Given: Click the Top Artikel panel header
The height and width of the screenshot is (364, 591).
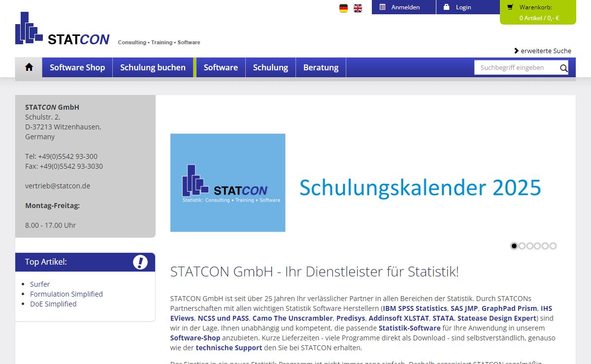Looking at the screenshot, I should click(85, 262).
